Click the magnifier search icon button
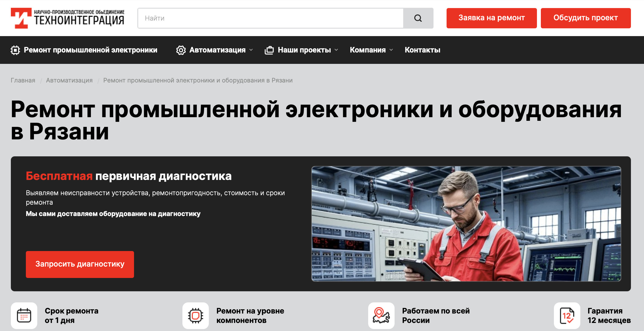This screenshot has width=644, height=331. (418, 18)
